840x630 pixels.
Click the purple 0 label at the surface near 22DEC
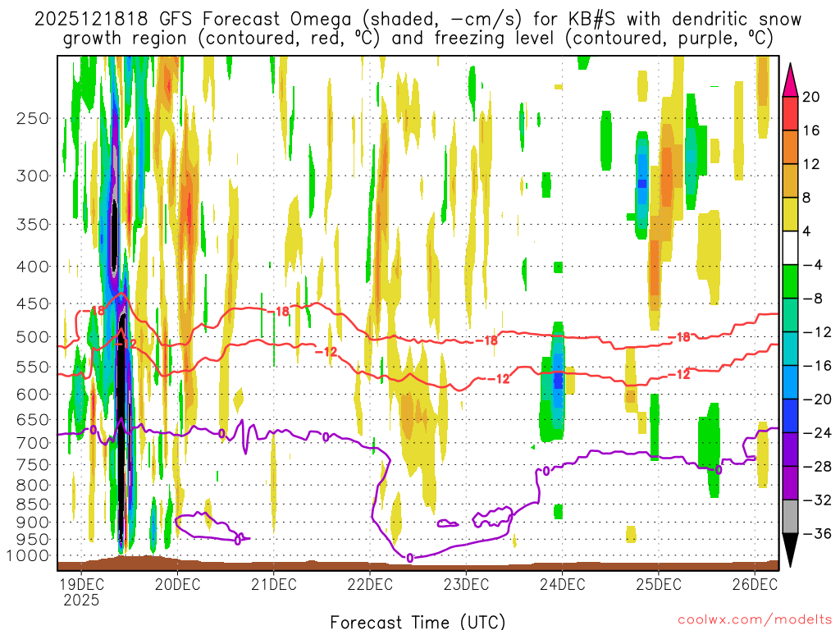410,558
